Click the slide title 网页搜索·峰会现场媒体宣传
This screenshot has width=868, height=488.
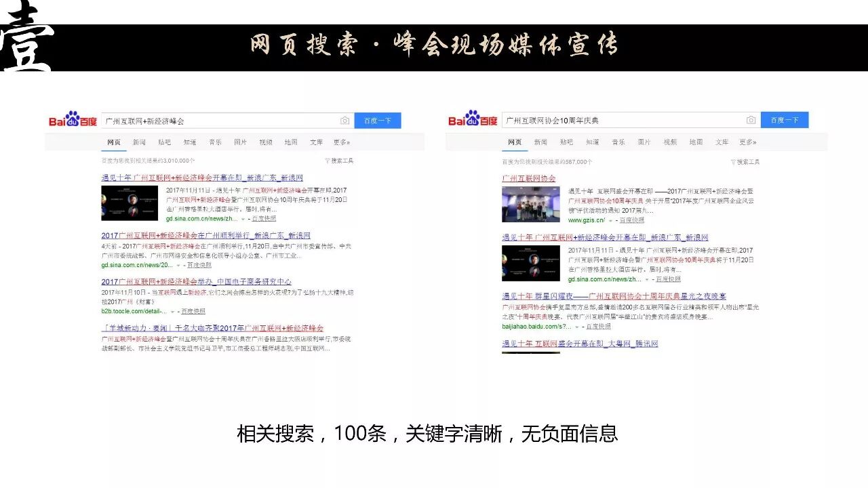point(435,46)
